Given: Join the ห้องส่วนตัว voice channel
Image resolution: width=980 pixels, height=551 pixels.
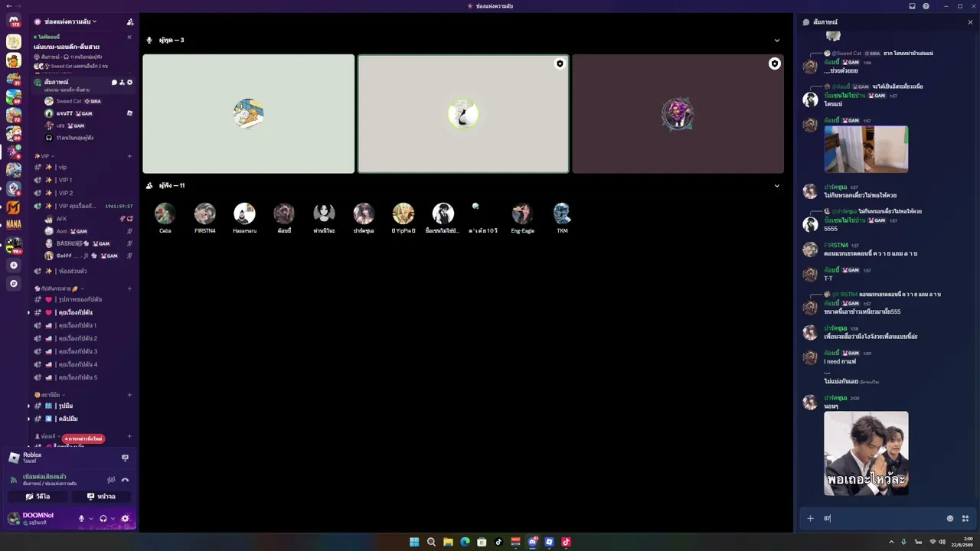Looking at the screenshot, I should (x=83, y=271).
